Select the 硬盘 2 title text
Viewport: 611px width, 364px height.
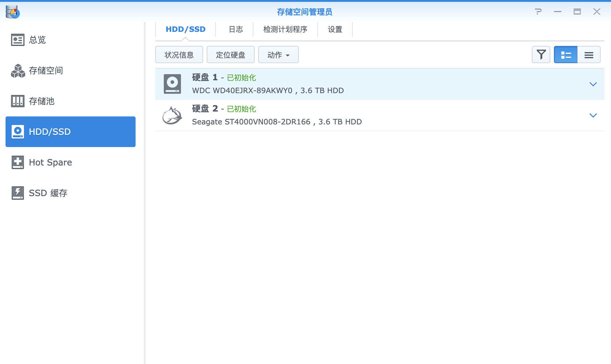point(205,109)
